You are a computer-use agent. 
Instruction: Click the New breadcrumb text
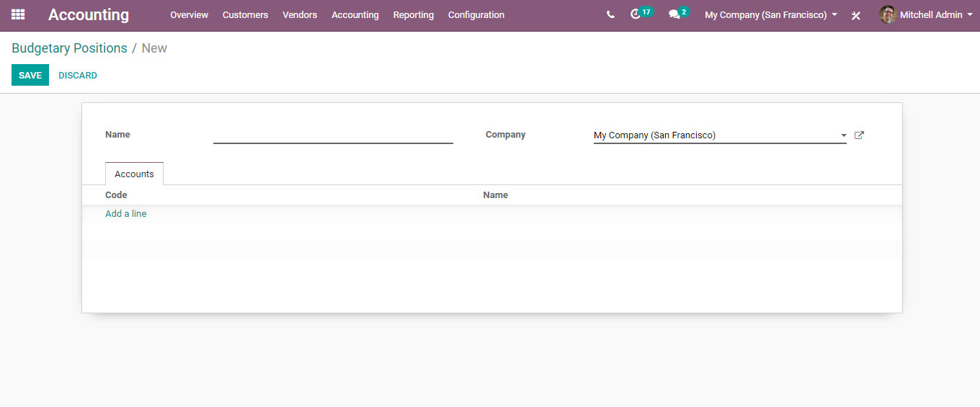pos(154,48)
